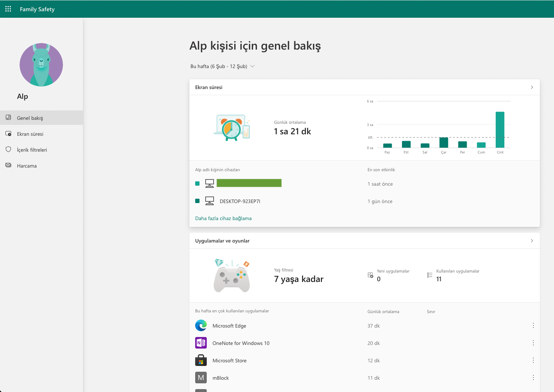Click Alp's llama profile avatar
The width and height of the screenshot is (554, 392).
coord(41,65)
